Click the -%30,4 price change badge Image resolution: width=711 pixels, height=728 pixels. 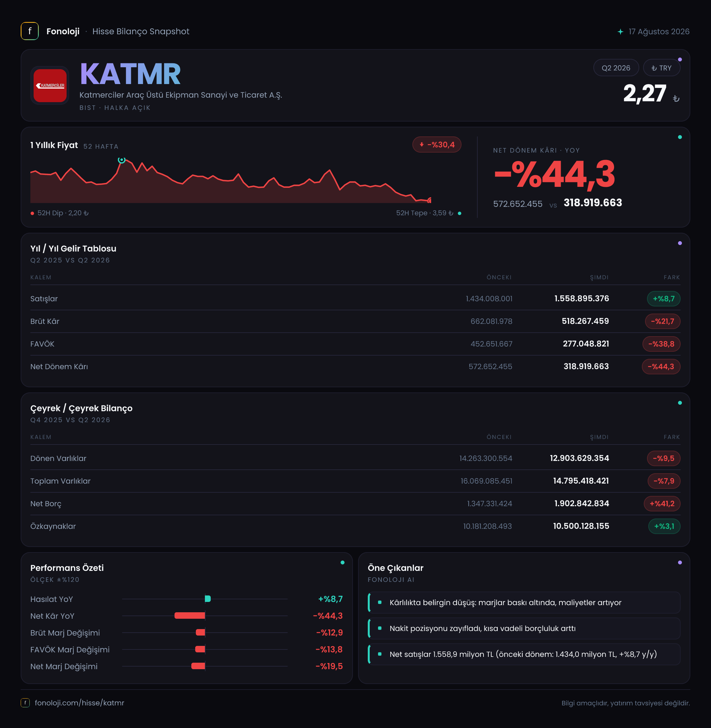coord(437,145)
